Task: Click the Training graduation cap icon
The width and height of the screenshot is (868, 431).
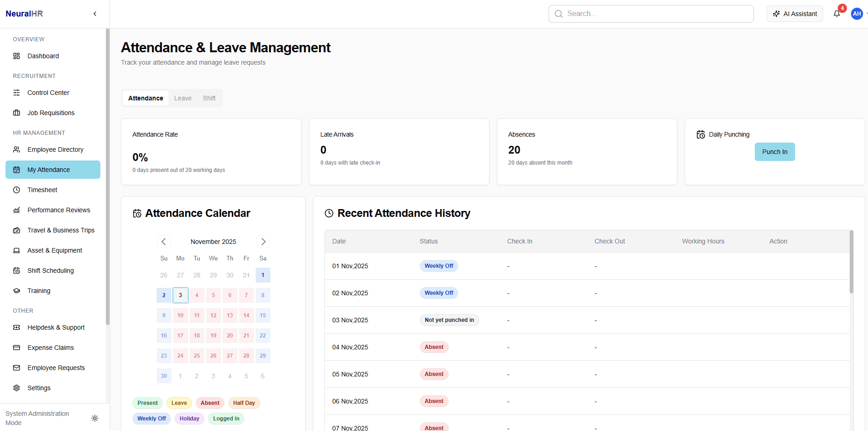Action: click(x=16, y=291)
